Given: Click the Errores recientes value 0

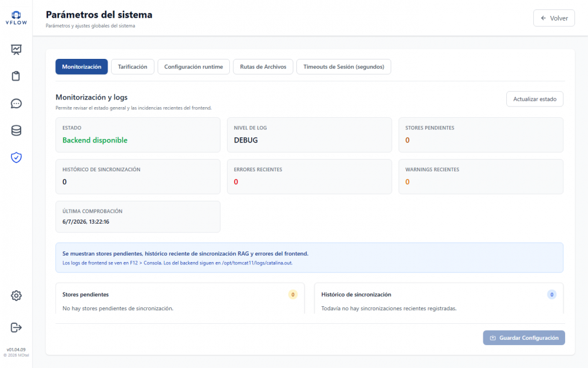Looking at the screenshot, I should click(x=236, y=182).
